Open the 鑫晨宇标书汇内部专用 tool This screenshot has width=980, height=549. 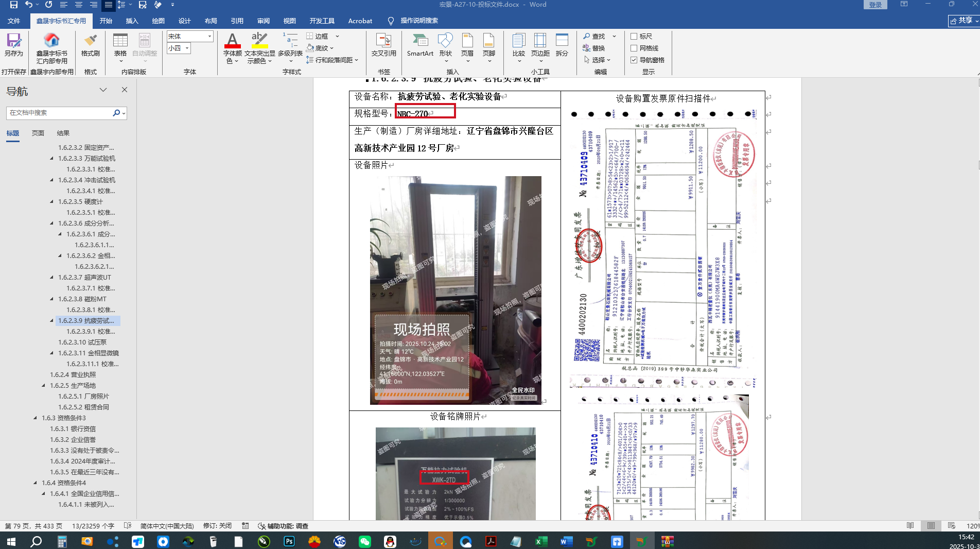tap(51, 48)
